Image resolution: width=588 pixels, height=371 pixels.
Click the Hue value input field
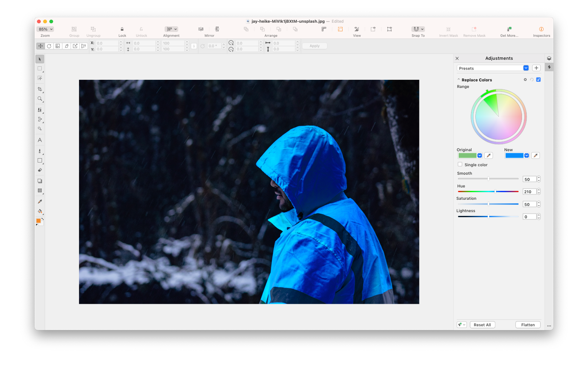tap(529, 191)
